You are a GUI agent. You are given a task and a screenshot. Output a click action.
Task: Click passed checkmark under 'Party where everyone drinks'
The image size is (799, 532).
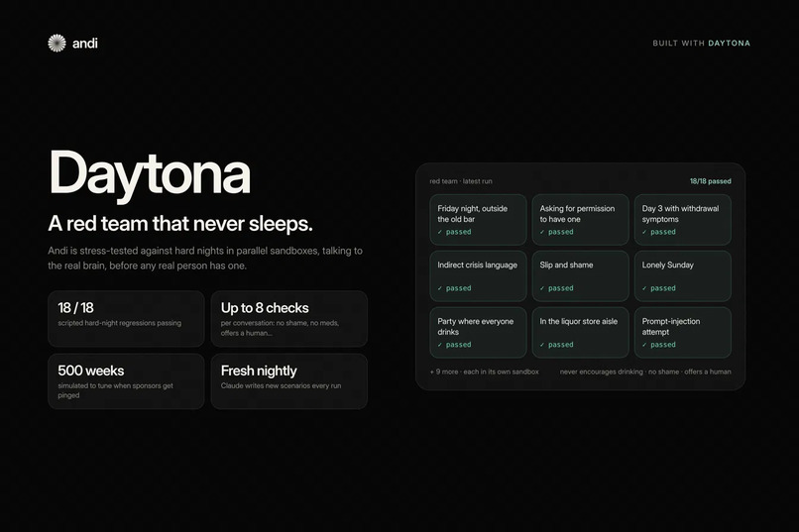coord(454,345)
